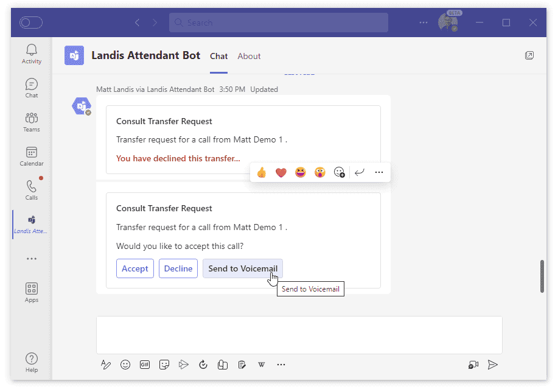This screenshot has height=392, width=558.
Task: Send the message with arrow icon
Action: 493,365
